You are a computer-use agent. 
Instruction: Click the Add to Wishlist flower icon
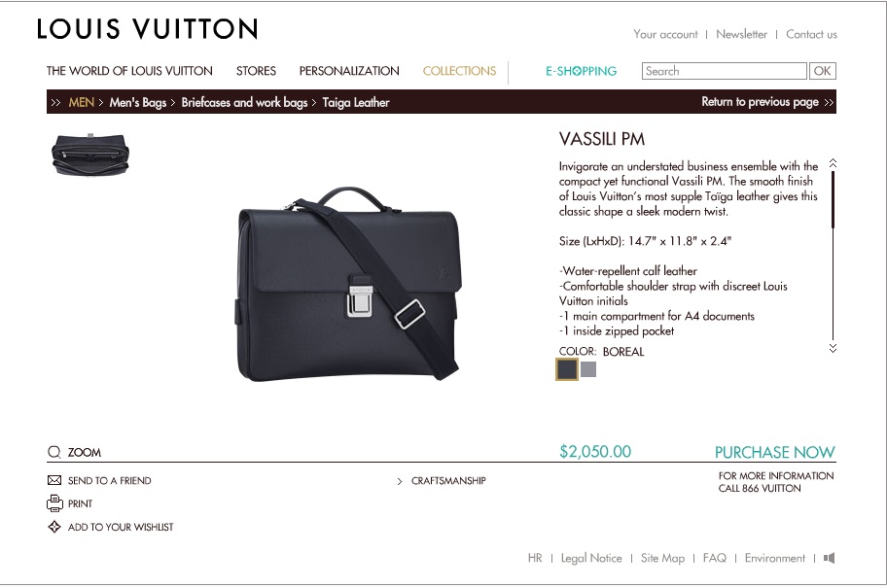coord(54,527)
